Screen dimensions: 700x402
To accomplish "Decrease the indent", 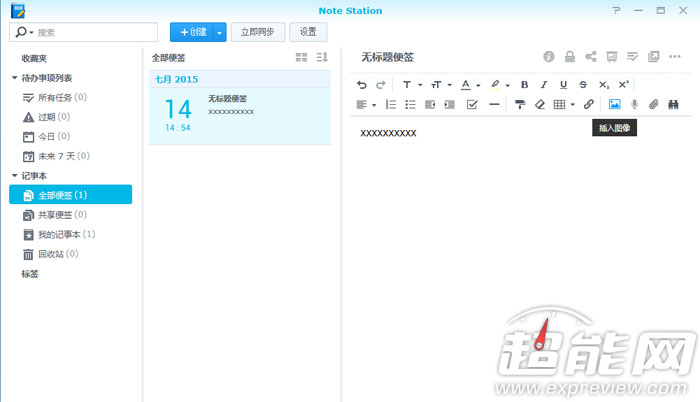I will click(x=430, y=105).
